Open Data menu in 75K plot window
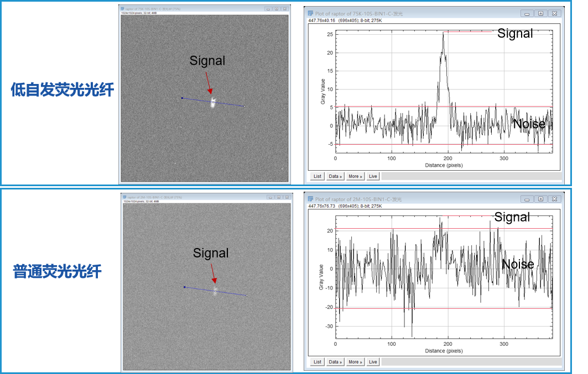The height and width of the screenshot is (374, 588). (335, 176)
